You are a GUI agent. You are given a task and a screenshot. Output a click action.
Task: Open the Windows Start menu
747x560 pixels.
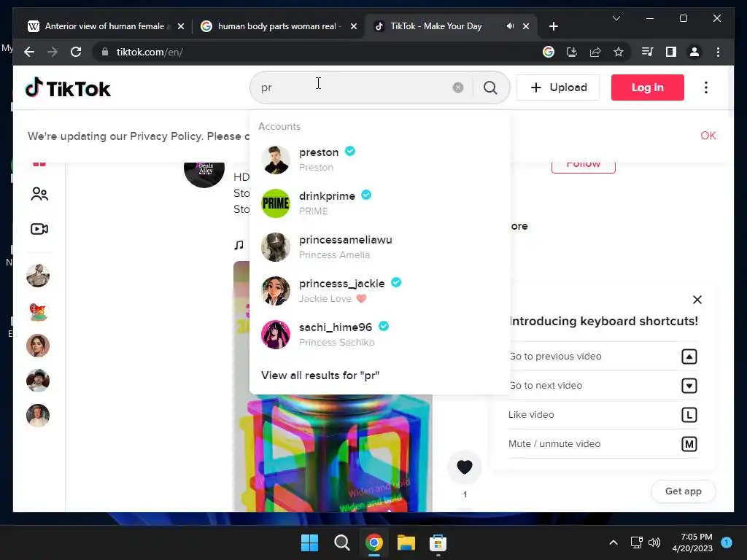(309, 542)
